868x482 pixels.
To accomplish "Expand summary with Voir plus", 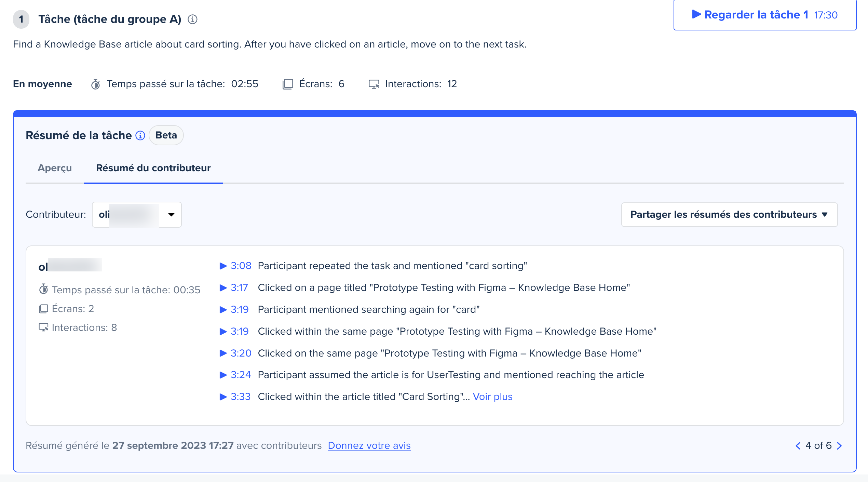I will 492,397.
